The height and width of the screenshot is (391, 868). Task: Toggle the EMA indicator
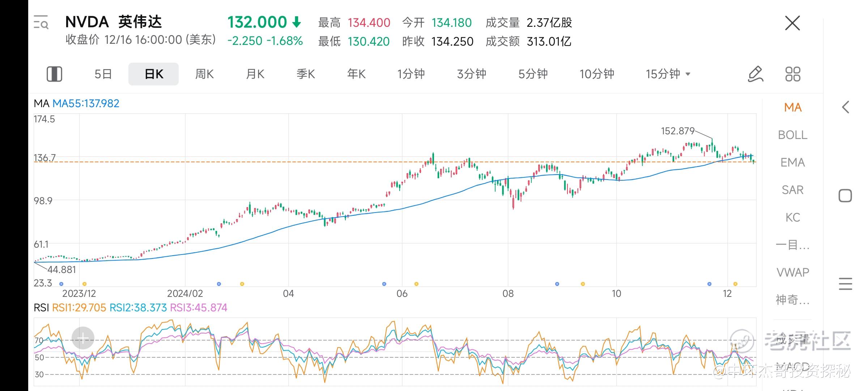(792, 163)
